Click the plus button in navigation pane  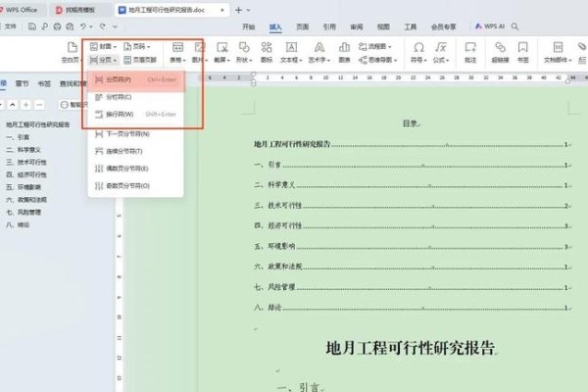(x=25, y=105)
